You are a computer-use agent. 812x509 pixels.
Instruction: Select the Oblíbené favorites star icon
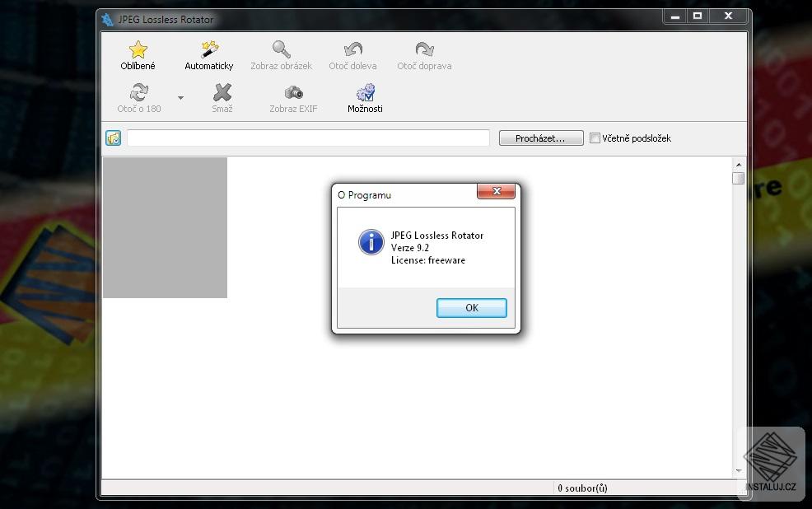[138, 48]
